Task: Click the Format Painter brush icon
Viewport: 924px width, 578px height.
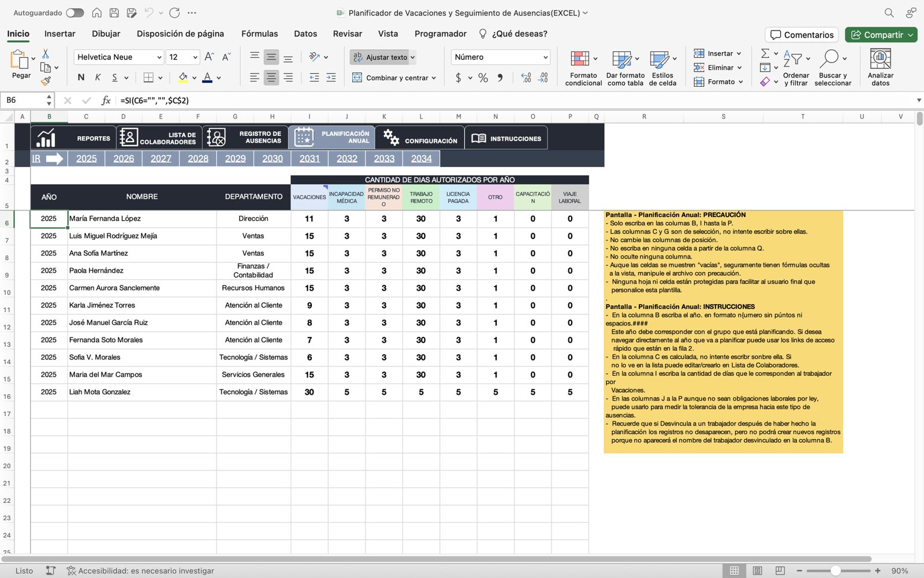Action: click(x=46, y=81)
